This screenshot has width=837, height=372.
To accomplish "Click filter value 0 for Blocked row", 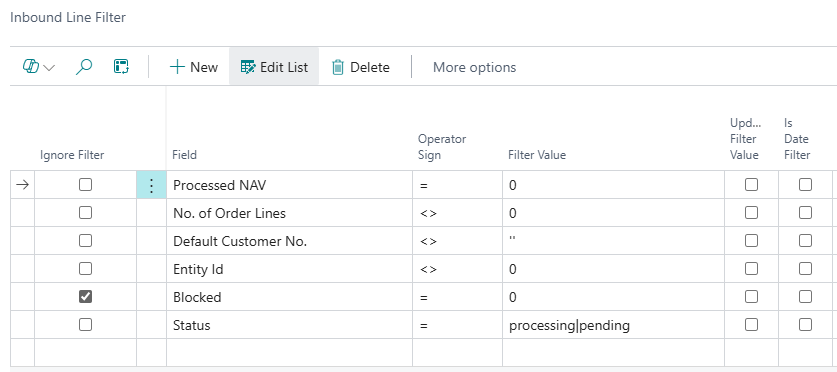I will click(613, 297).
